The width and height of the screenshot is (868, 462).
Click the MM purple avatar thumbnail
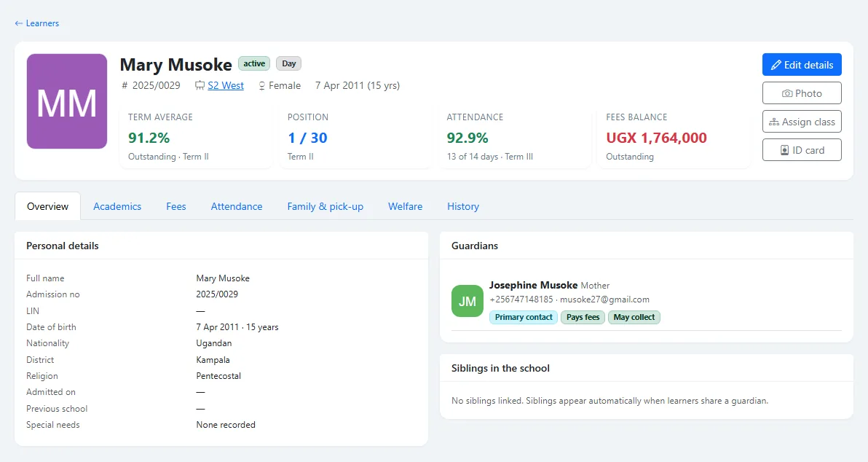(67, 101)
